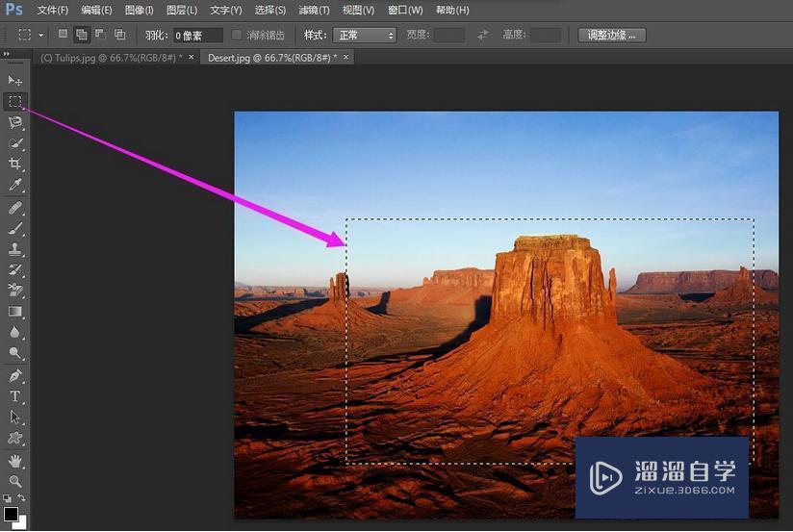
Task: Click the 调整边缘 Refine Edge button
Action: pos(611,35)
